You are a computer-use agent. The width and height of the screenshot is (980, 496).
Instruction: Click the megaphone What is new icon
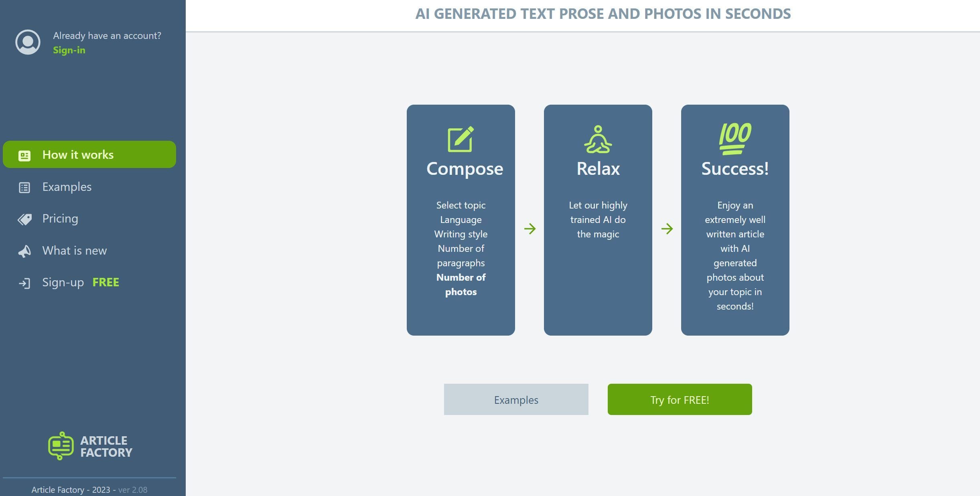click(24, 251)
